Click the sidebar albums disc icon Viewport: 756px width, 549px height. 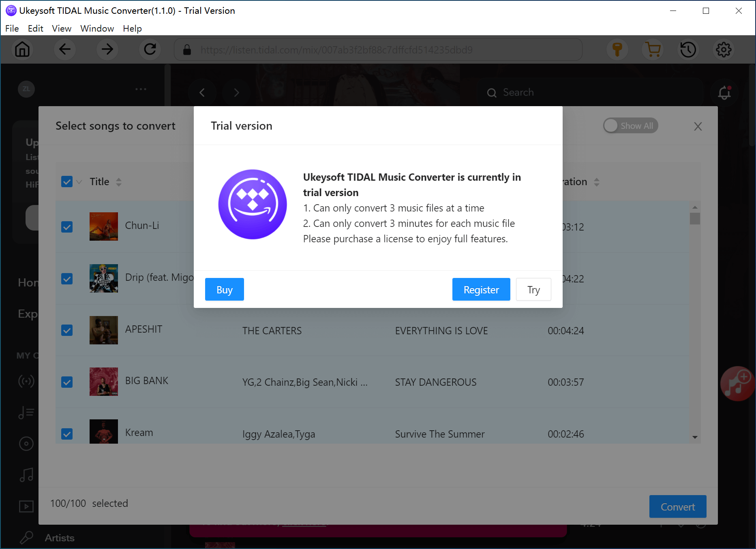(x=26, y=444)
